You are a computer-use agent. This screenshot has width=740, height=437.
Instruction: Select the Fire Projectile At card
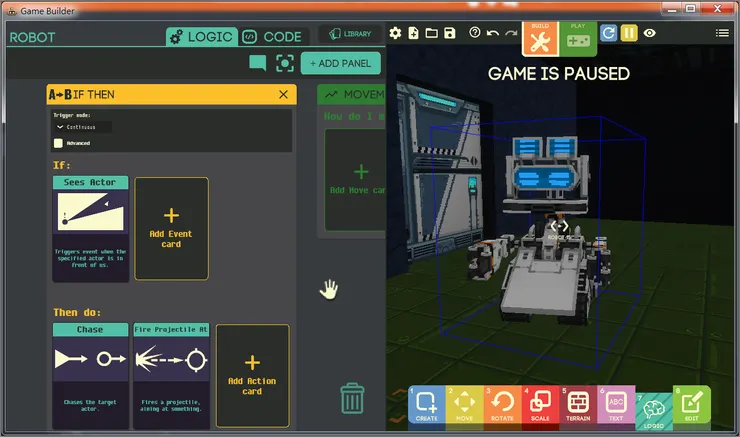(171, 375)
